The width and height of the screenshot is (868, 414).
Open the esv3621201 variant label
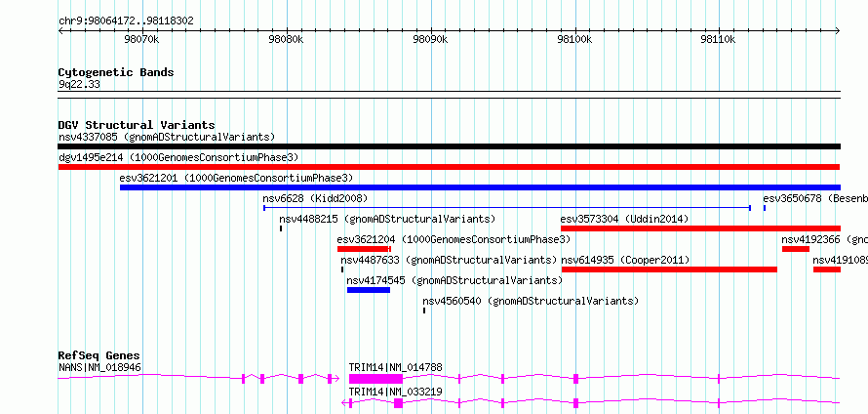pos(236,178)
